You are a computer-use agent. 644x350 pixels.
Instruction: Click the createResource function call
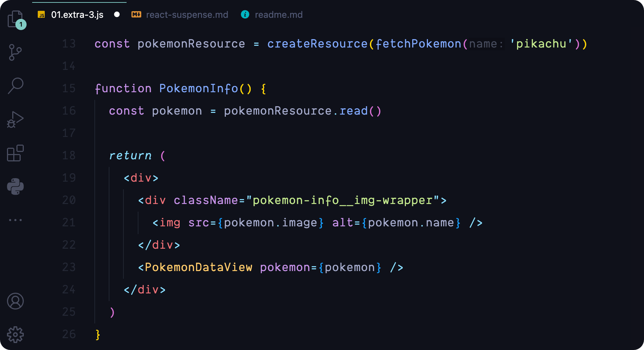click(317, 44)
